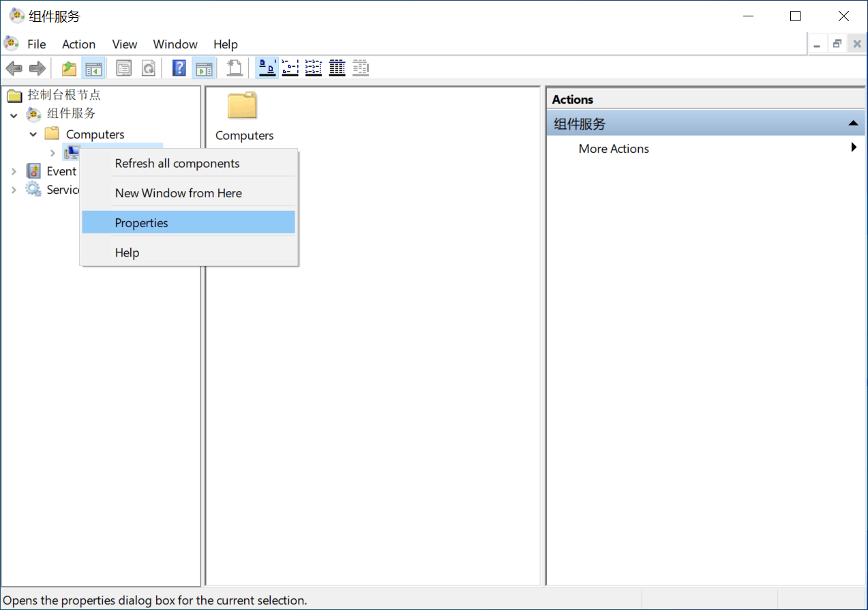Choose Properties from the context menu
The image size is (868, 610).
coord(141,222)
